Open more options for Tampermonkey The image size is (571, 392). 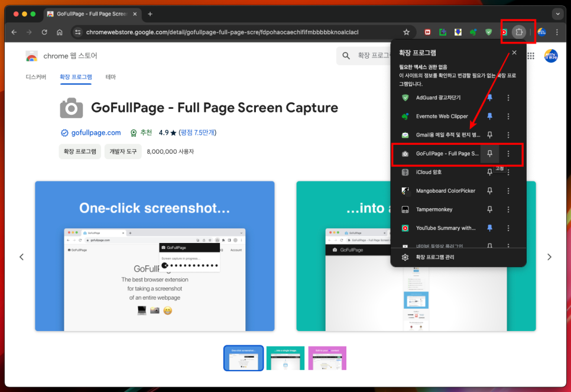pos(508,209)
